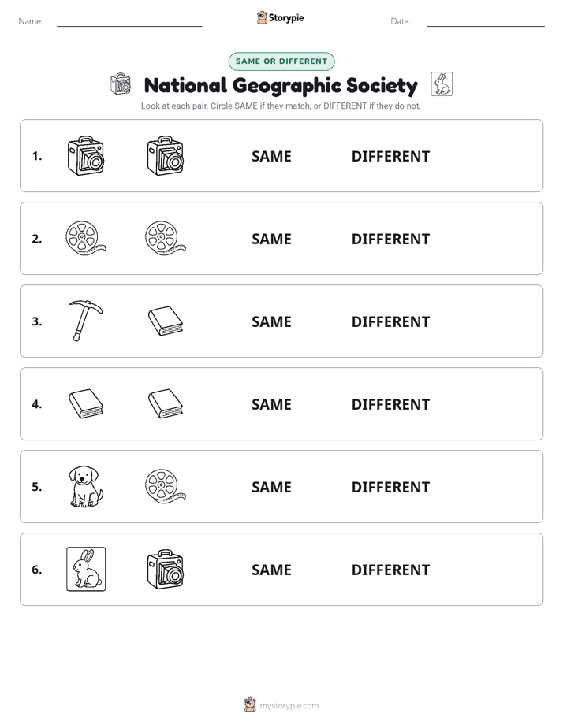
Task: Click the rabbit icon right of the title
Action: click(x=442, y=84)
